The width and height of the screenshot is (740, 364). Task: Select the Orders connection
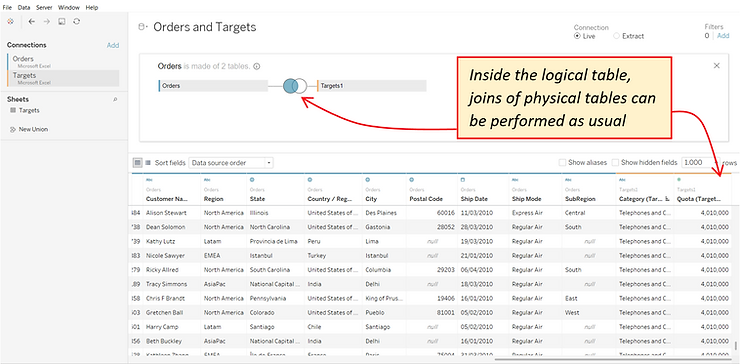[x=63, y=61]
